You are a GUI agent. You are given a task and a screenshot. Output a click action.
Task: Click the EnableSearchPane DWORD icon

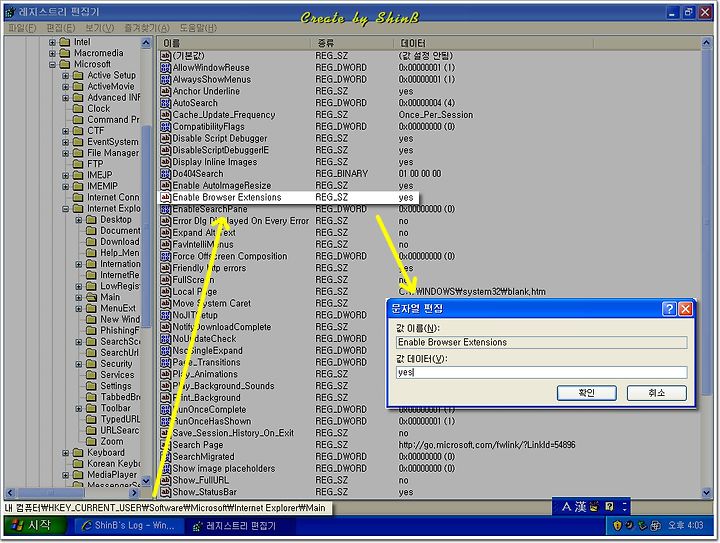(165, 209)
